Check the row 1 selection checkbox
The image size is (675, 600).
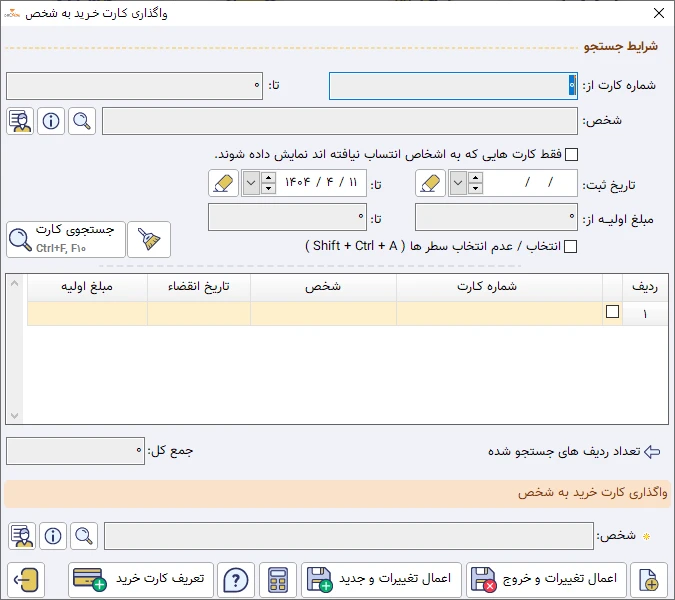click(612, 312)
